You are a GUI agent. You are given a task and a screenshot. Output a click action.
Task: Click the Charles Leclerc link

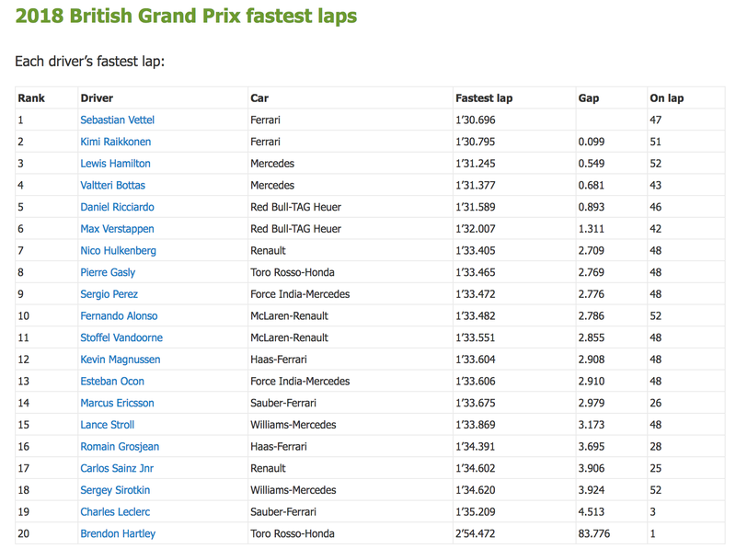(115, 512)
